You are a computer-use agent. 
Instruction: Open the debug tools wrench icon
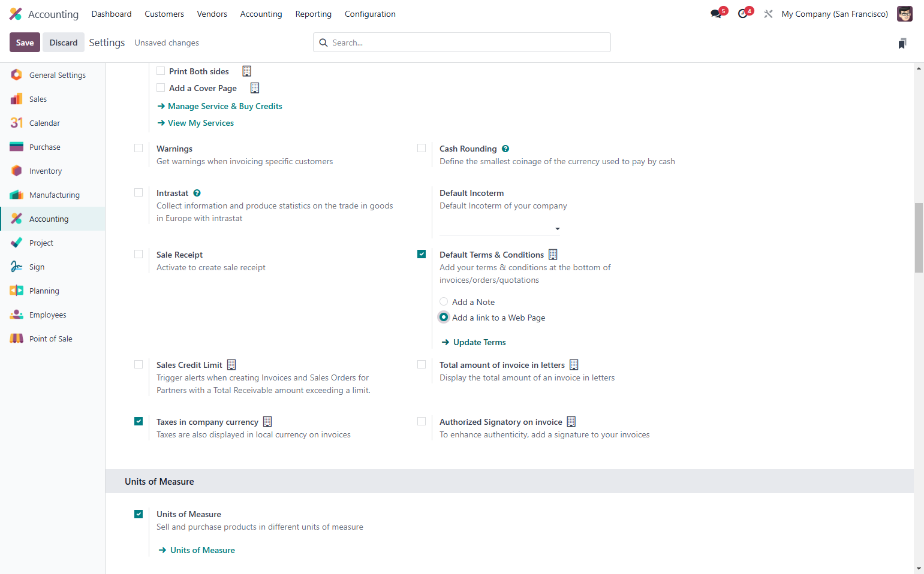pos(768,14)
